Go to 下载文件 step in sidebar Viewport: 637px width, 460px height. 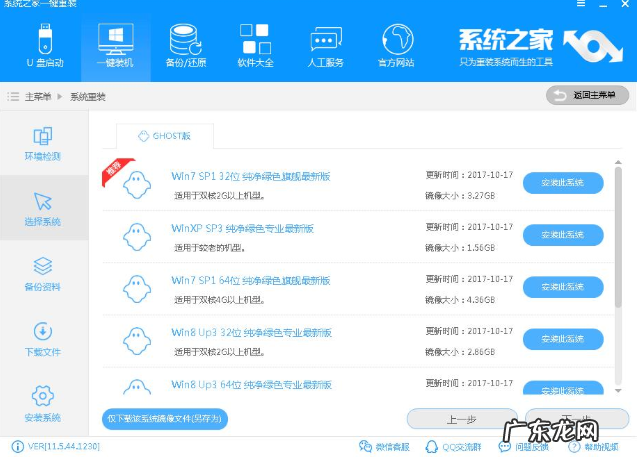coord(43,339)
